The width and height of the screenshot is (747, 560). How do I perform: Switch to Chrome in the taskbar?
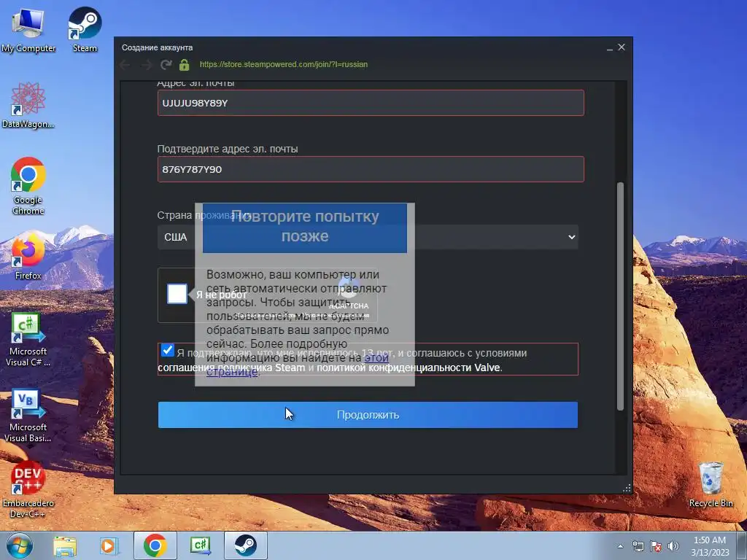click(x=155, y=545)
